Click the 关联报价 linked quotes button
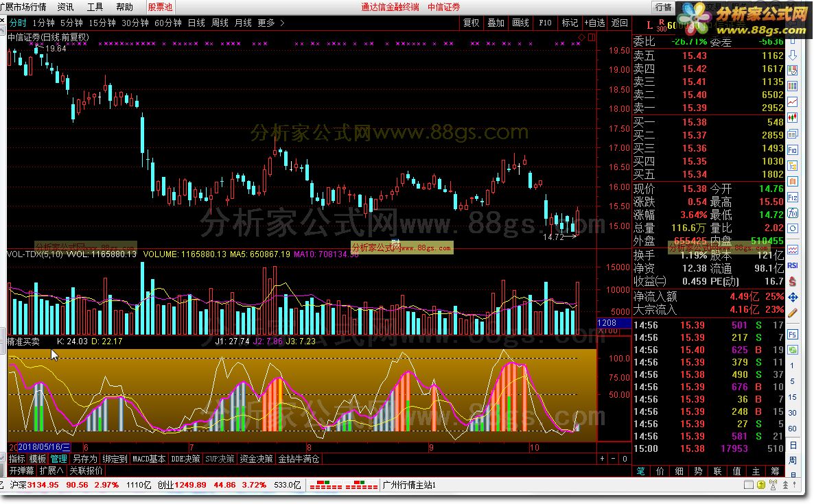 coord(86,471)
